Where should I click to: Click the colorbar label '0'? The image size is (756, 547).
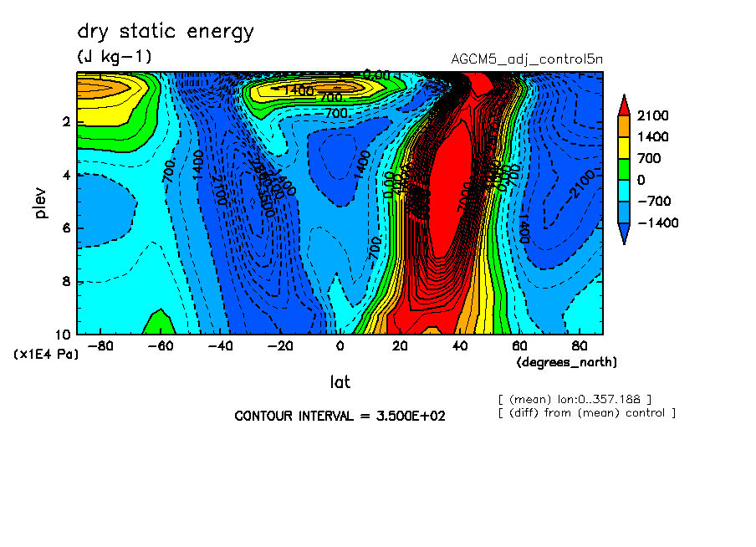coord(641,180)
